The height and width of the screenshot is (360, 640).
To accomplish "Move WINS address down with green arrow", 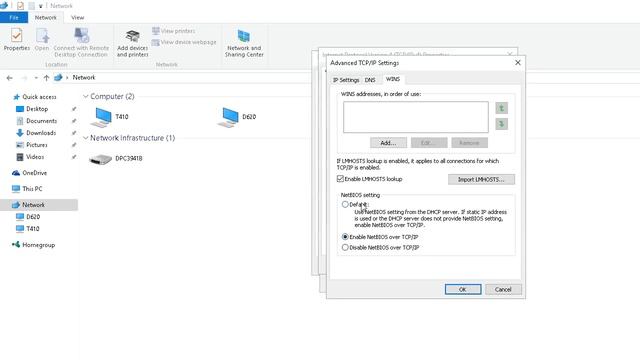I will pyautogui.click(x=502, y=124).
